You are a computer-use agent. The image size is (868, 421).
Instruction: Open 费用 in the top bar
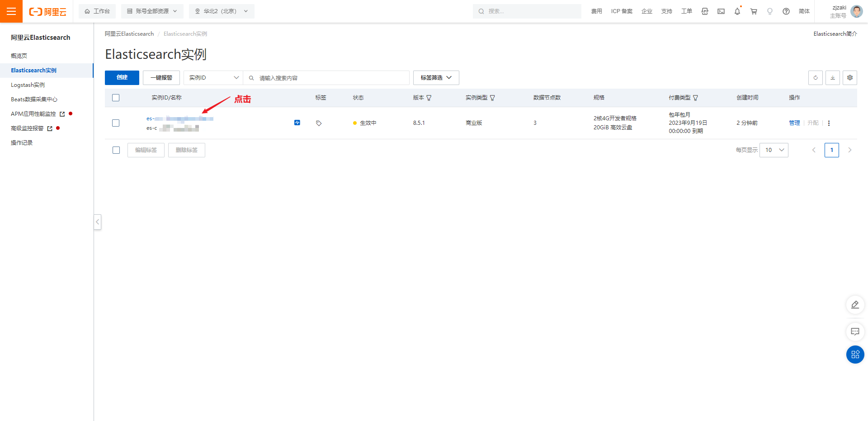tap(597, 11)
